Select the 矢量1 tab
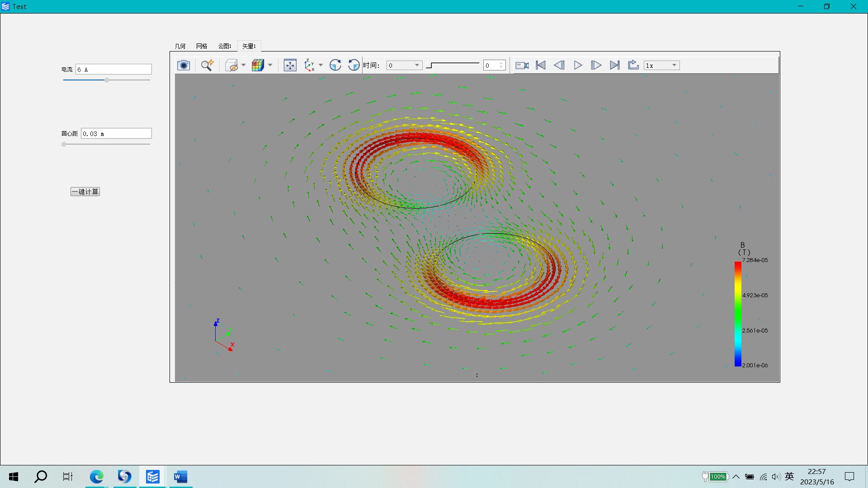 pyautogui.click(x=249, y=46)
